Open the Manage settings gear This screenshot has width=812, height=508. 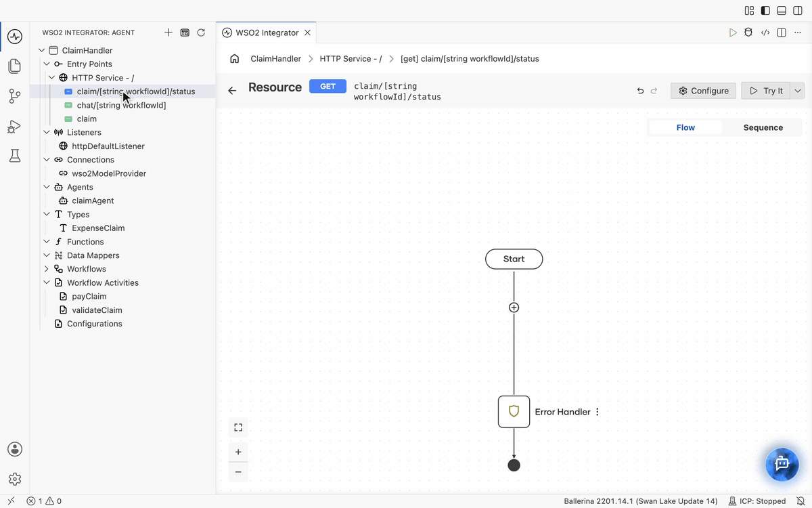15,479
